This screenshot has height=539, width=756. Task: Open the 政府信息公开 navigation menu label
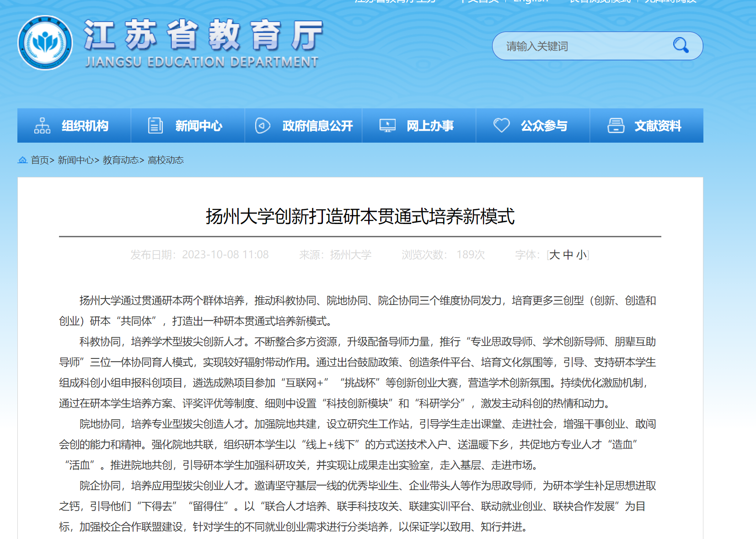[x=317, y=126]
